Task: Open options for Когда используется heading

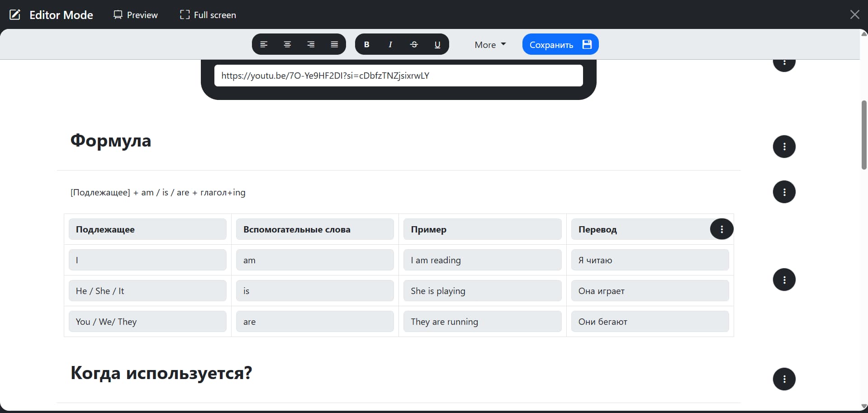Action: point(784,379)
